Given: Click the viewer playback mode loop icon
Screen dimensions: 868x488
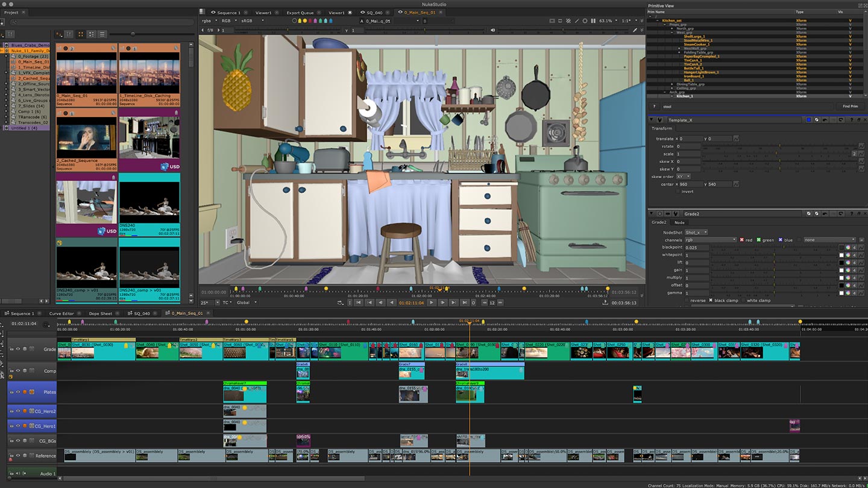Looking at the screenshot, I should 341,302.
